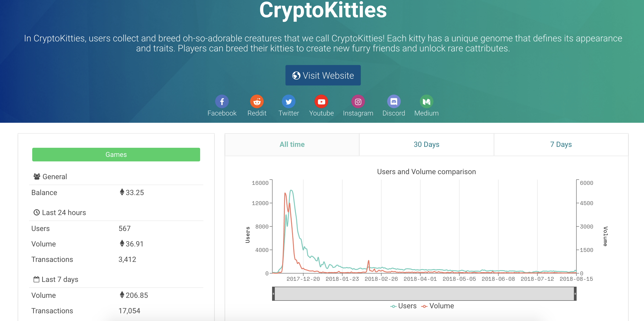
Task: Open the Youtube channel icon
Action: coord(321,102)
